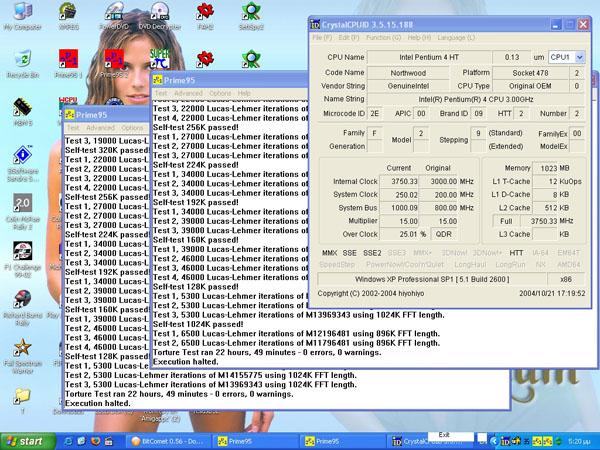
Task: Open Advanced menu in back Prime95 window
Action: pyautogui.click(x=100, y=128)
